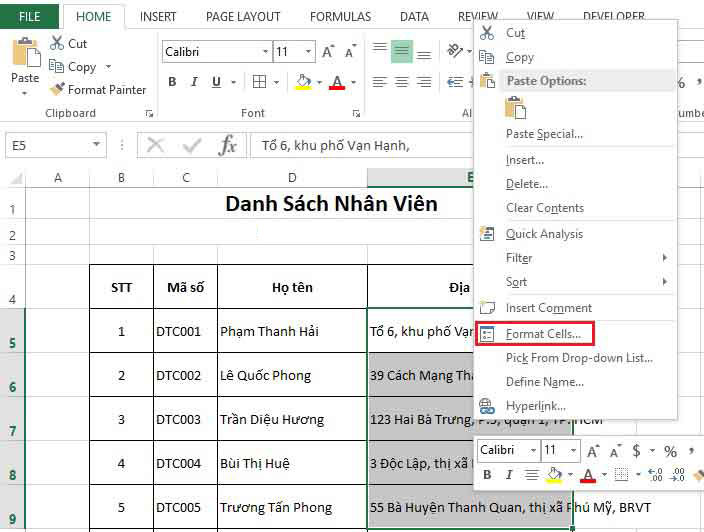This screenshot has width=704, height=532.
Task: Click the Orientation icon in ribbon
Action: 455,50
